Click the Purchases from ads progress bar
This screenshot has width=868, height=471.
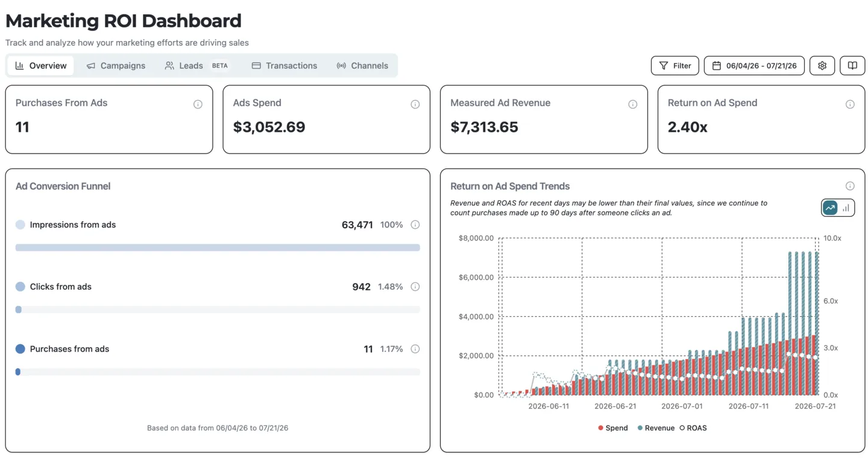pos(218,372)
